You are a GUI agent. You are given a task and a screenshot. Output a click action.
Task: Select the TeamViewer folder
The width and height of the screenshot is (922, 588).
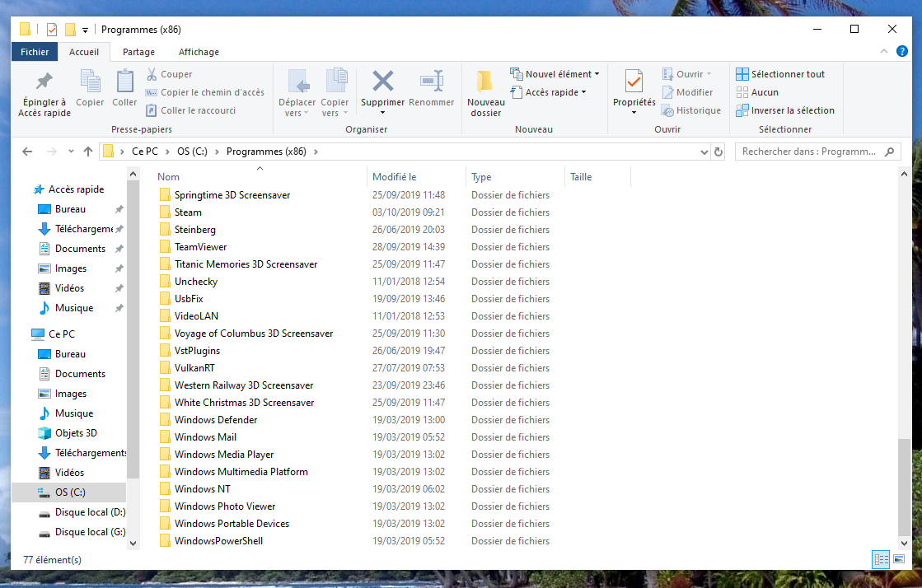click(200, 247)
